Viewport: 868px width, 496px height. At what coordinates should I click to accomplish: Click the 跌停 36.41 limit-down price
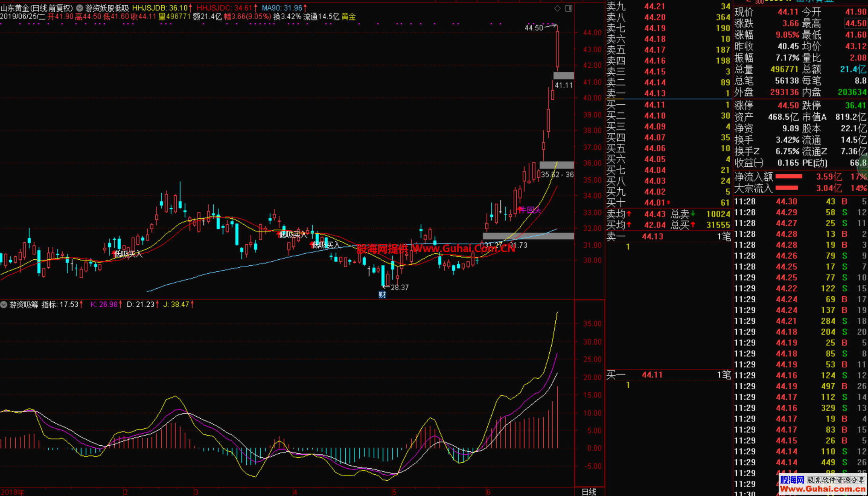(856, 105)
